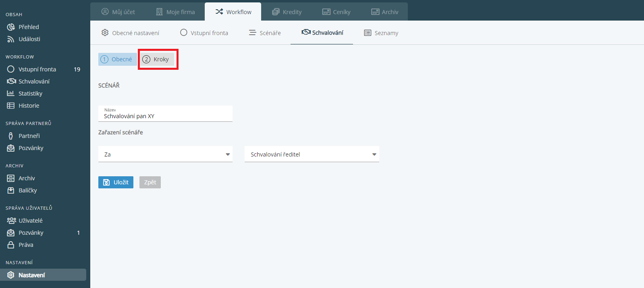
Task: Go to the Moje firma tab
Action: pos(175,12)
